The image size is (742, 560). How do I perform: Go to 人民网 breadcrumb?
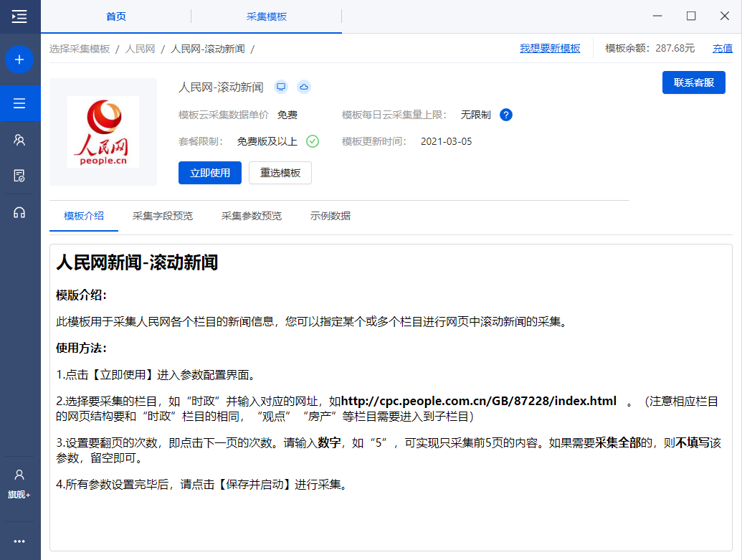(140, 49)
